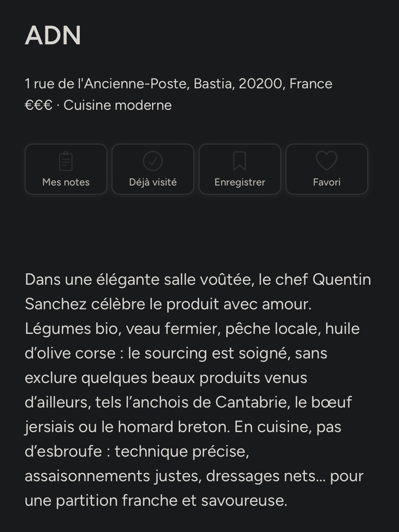399x532 pixels.
Task: Click the word Cantabrie in description
Action: [x=252, y=402]
